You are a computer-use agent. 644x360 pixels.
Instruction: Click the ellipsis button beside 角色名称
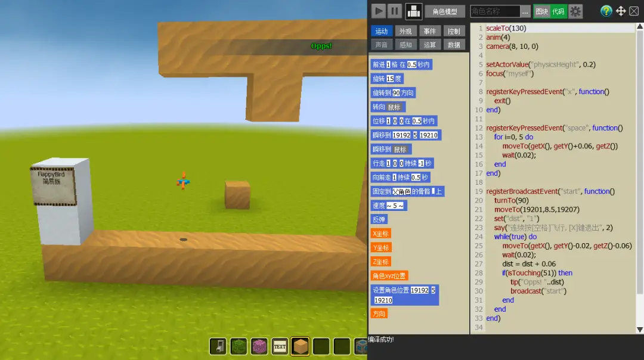[x=525, y=11]
